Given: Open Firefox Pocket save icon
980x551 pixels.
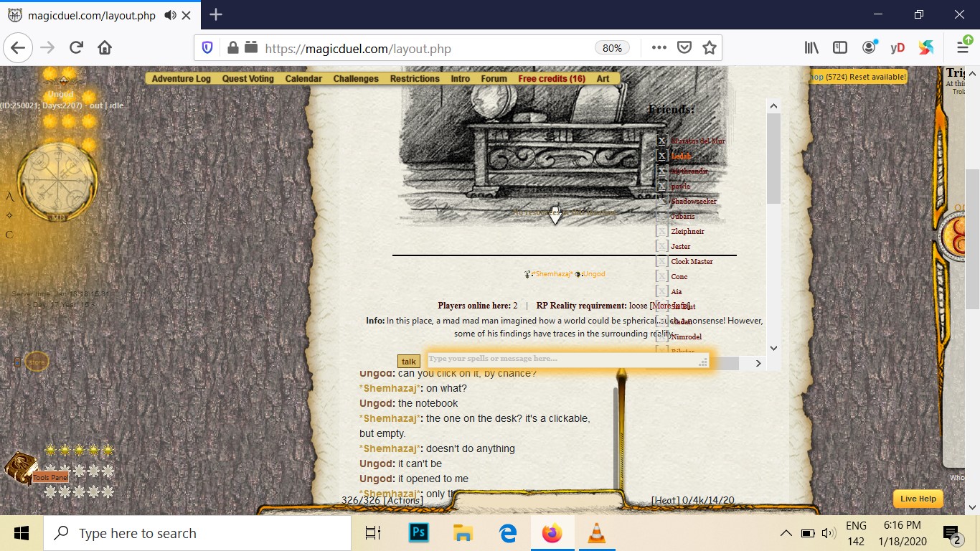Looking at the screenshot, I should 684,48.
